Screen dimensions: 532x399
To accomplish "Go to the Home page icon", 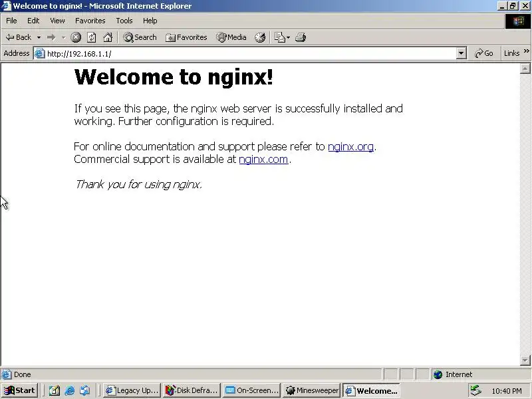I will pos(108,37).
